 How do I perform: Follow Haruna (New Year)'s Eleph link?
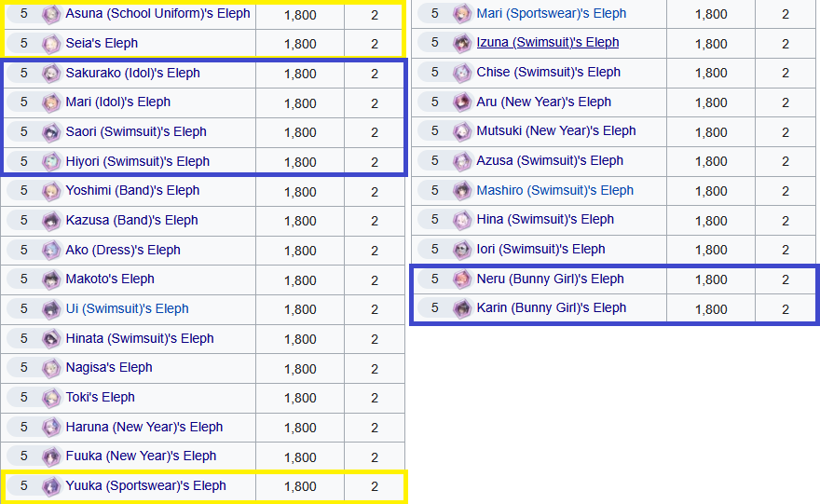[144, 427]
